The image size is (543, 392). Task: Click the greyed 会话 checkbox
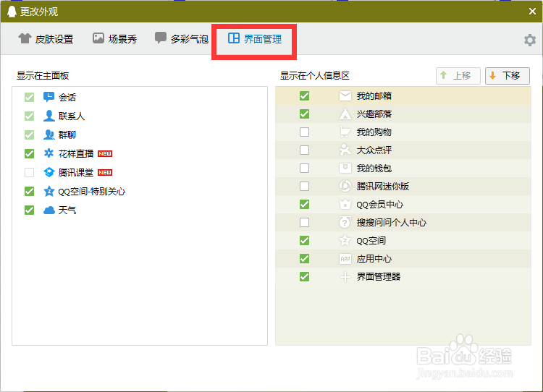pyautogui.click(x=30, y=97)
